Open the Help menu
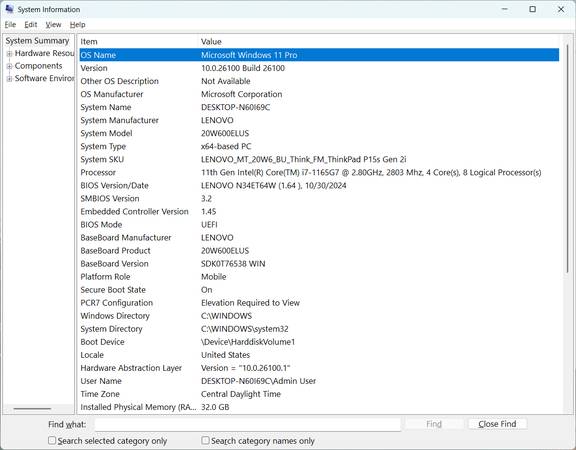The width and height of the screenshot is (576, 450). [x=78, y=25]
